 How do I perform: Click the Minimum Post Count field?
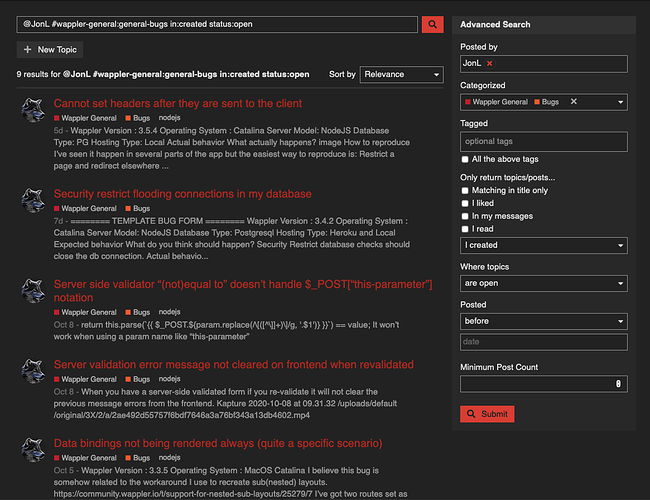543,384
